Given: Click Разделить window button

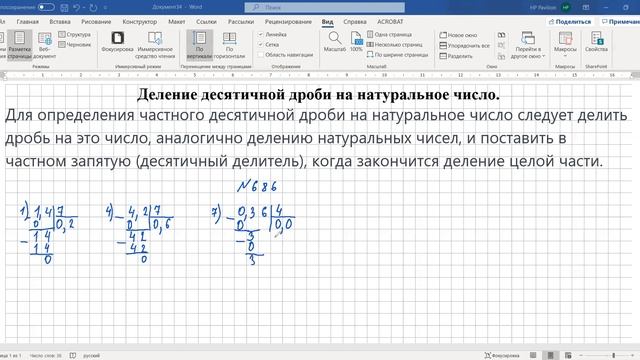Looking at the screenshot, I should (x=456, y=56).
